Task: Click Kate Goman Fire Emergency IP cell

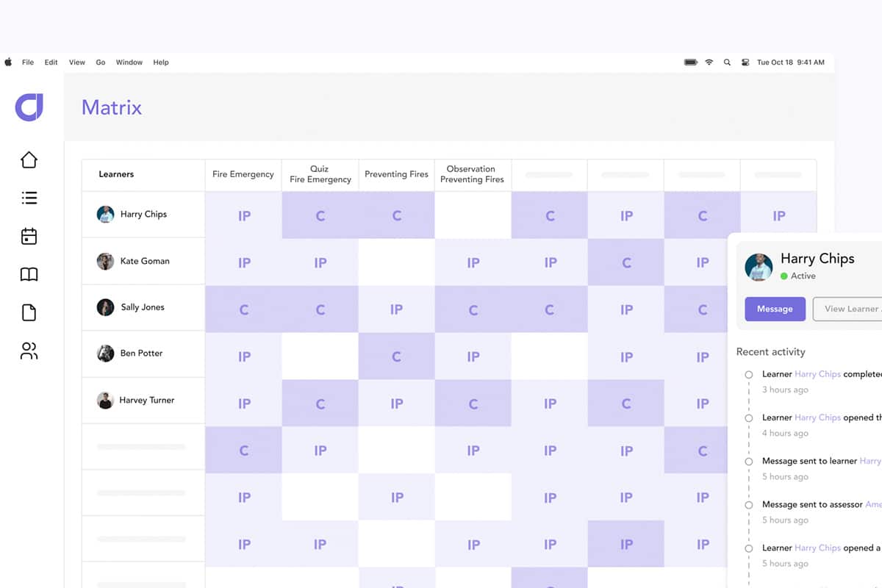Action: [244, 262]
